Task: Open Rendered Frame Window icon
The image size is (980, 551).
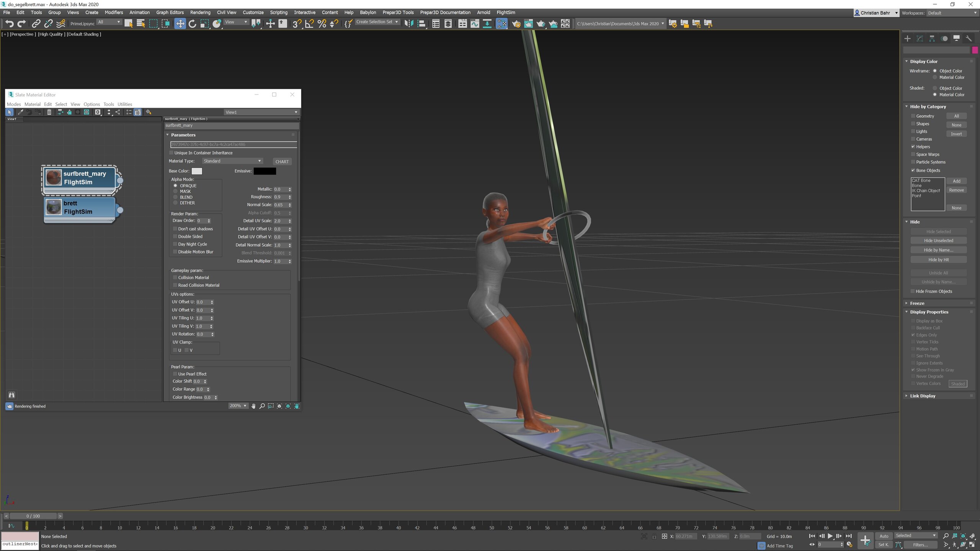Action: pyautogui.click(x=528, y=24)
